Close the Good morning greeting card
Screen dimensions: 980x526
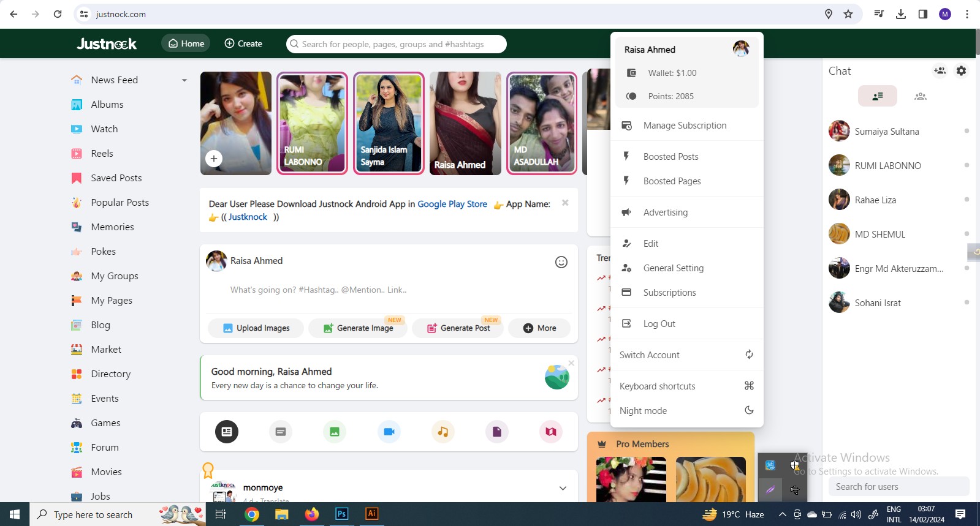[571, 363]
